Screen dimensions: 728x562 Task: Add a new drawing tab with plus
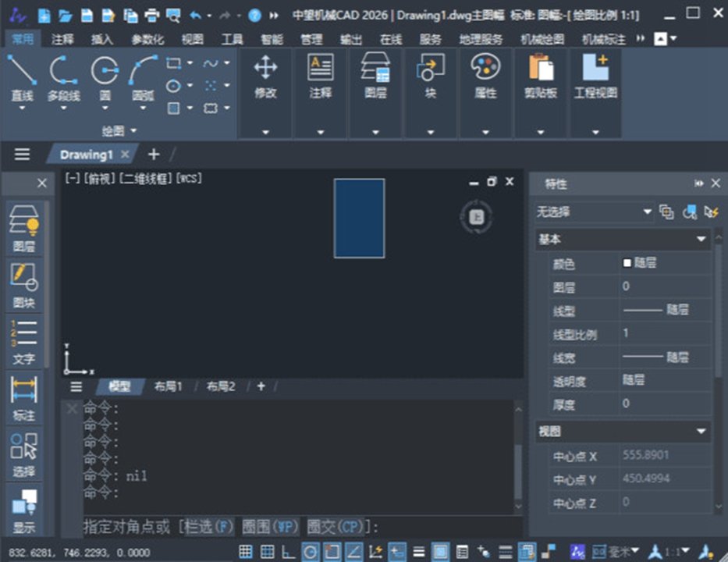pyautogui.click(x=154, y=155)
